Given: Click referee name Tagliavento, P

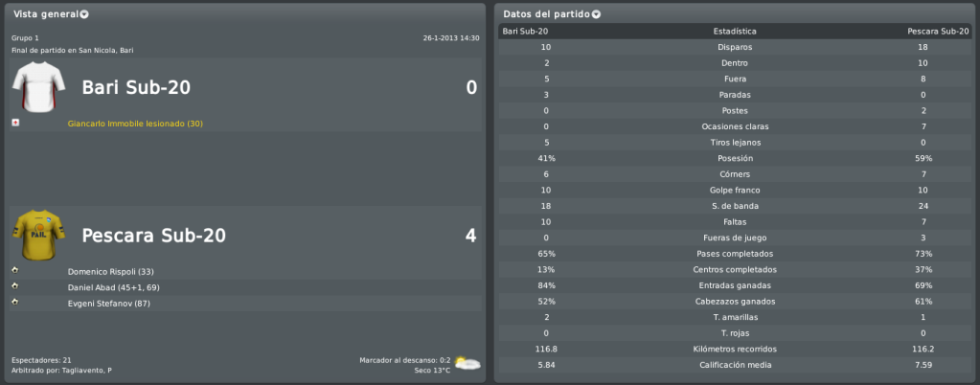Looking at the screenshot, I should coord(87,371).
